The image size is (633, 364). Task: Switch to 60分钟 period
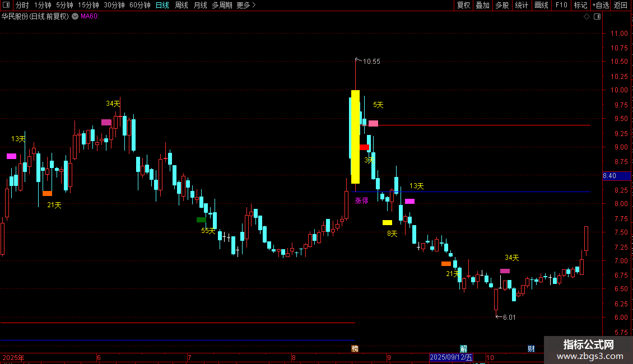(x=139, y=5)
